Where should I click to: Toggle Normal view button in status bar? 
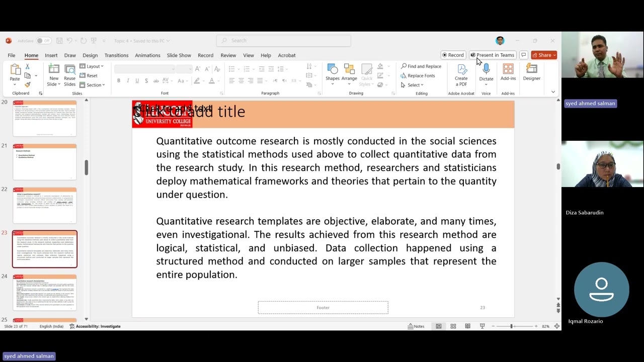click(439, 326)
